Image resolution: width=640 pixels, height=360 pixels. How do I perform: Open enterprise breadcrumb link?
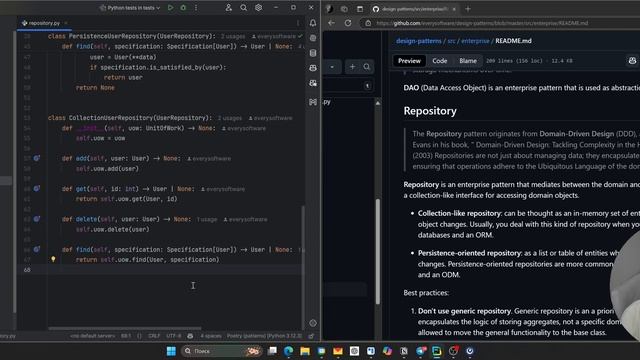[x=476, y=41]
